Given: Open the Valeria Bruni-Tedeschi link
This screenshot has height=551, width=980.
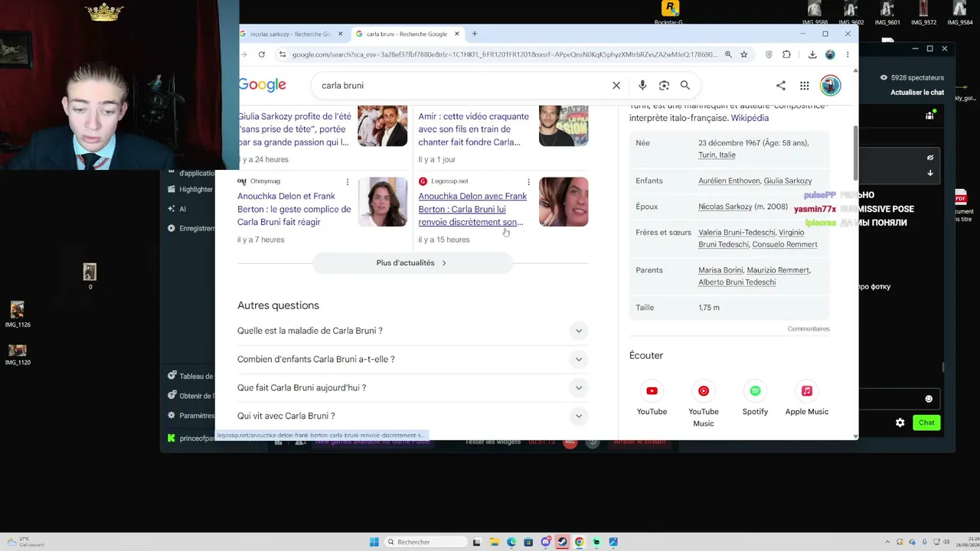Looking at the screenshot, I should tap(737, 232).
